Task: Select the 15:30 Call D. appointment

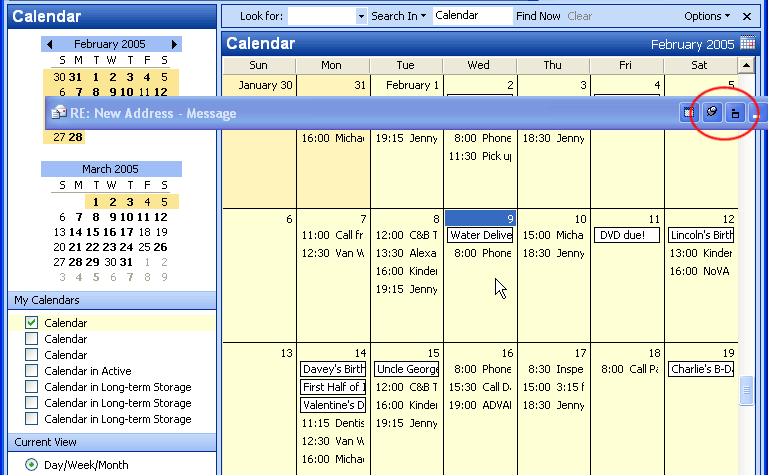Action: pyautogui.click(x=480, y=387)
